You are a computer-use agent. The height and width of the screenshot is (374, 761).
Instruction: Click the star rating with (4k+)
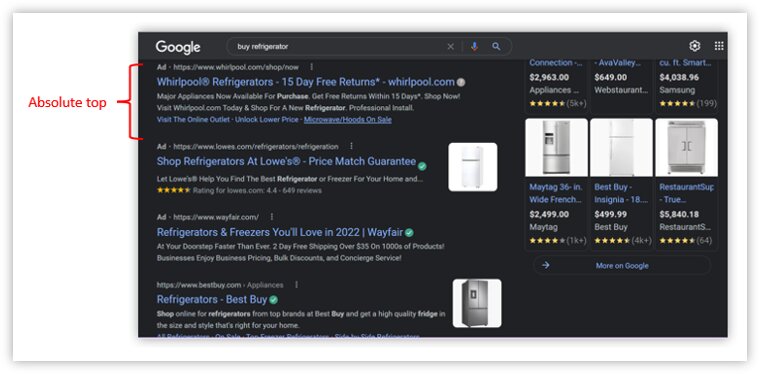(623, 240)
